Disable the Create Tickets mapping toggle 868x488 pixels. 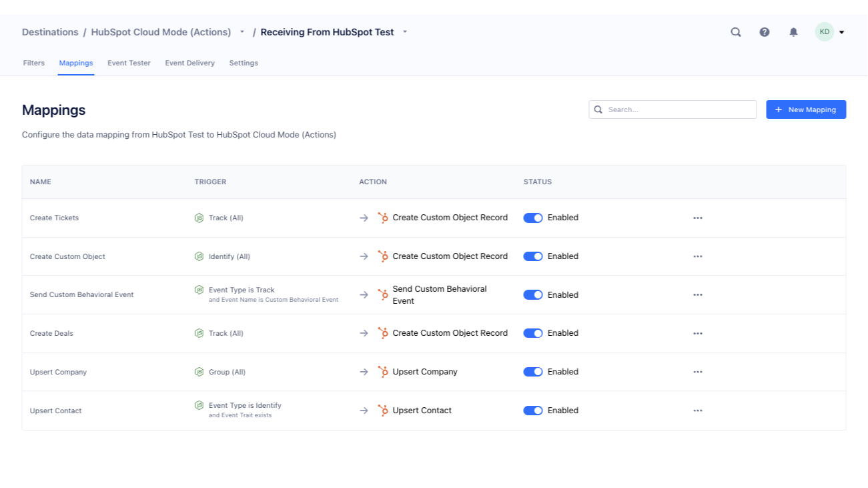pos(533,218)
